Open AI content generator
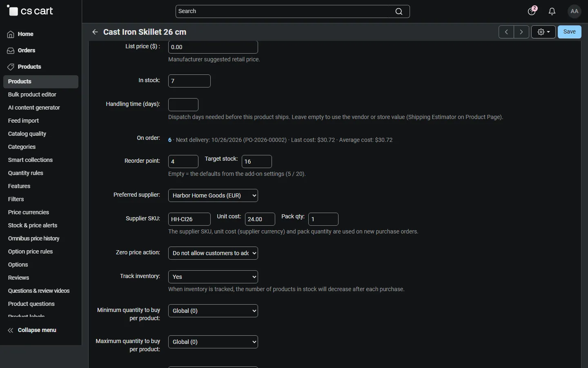The image size is (588, 368). point(34,108)
